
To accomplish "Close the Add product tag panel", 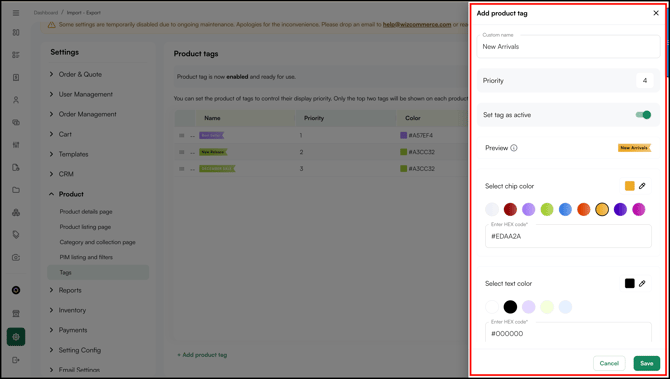I will pos(656,13).
